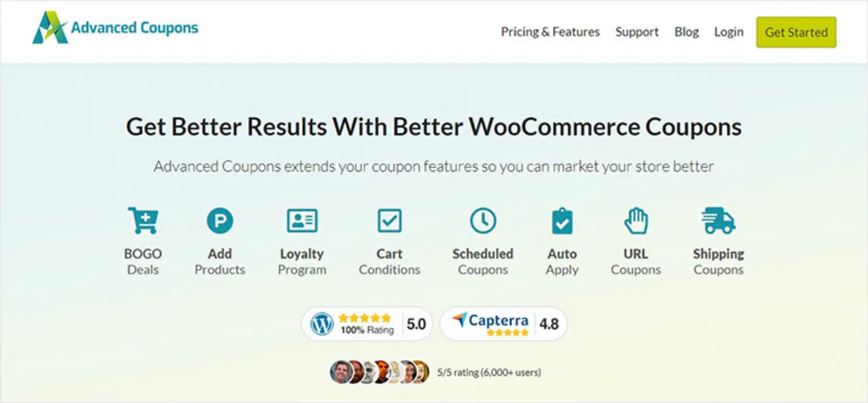
Task: Click Login in the navigation
Action: pyautogui.click(x=728, y=32)
